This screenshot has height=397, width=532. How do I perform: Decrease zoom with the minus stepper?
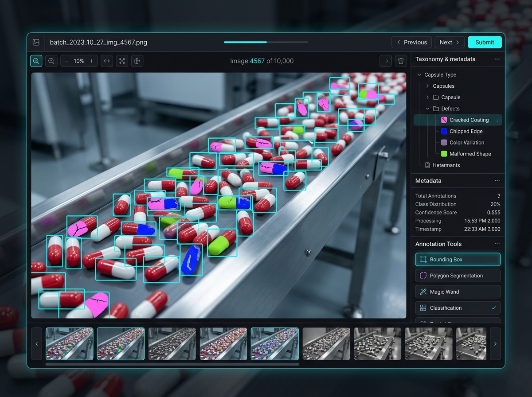point(66,61)
